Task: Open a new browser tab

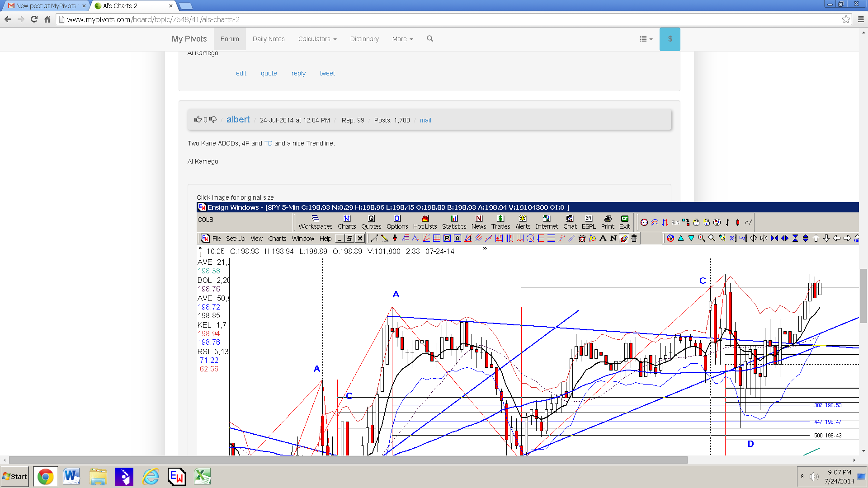Action: (186, 6)
